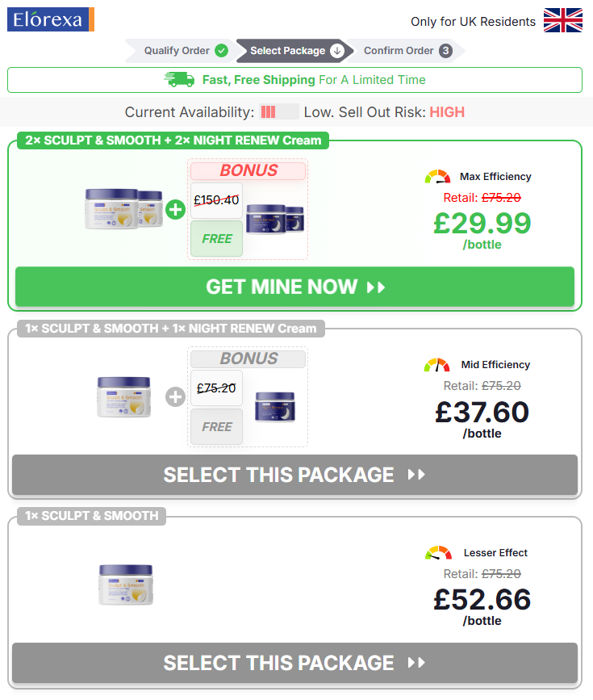Click the low availability level bar

(x=279, y=112)
